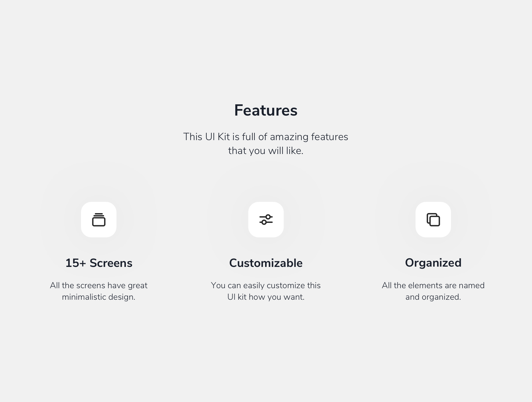
Task: Click "All the elements are named" text
Action: click(x=433, y=286)
